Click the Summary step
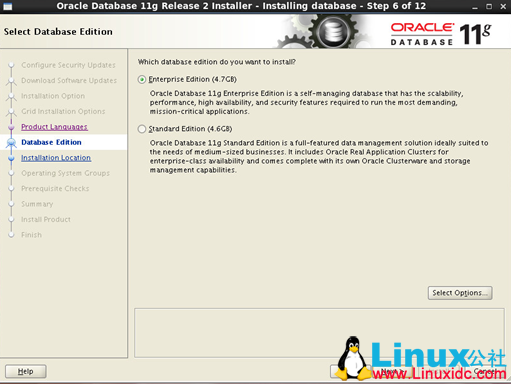This screenshot has height=384, width=511. (x=37, y=204)
